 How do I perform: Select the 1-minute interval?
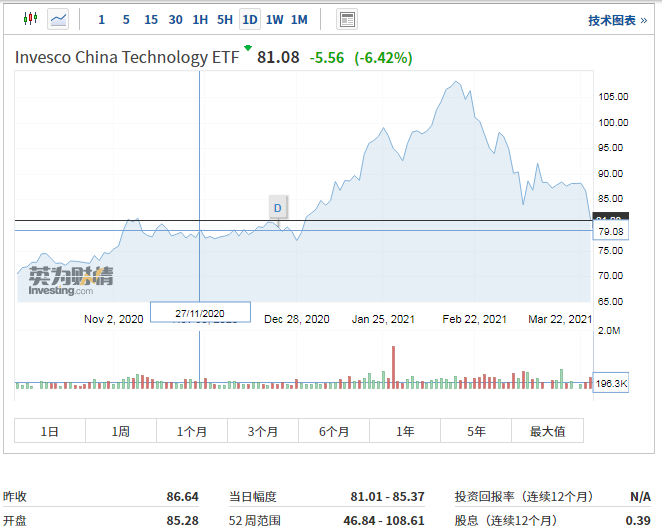101,19
